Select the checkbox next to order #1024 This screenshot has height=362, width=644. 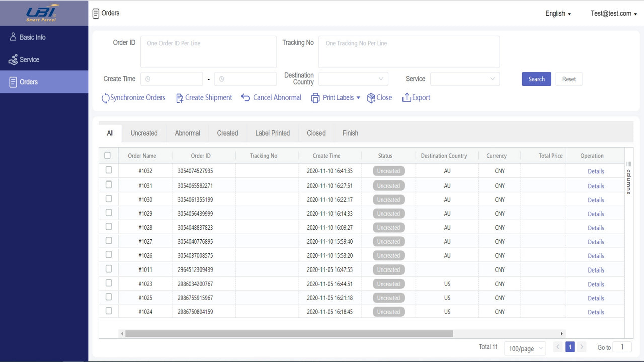pyautogui.click(x=108, y=311)
